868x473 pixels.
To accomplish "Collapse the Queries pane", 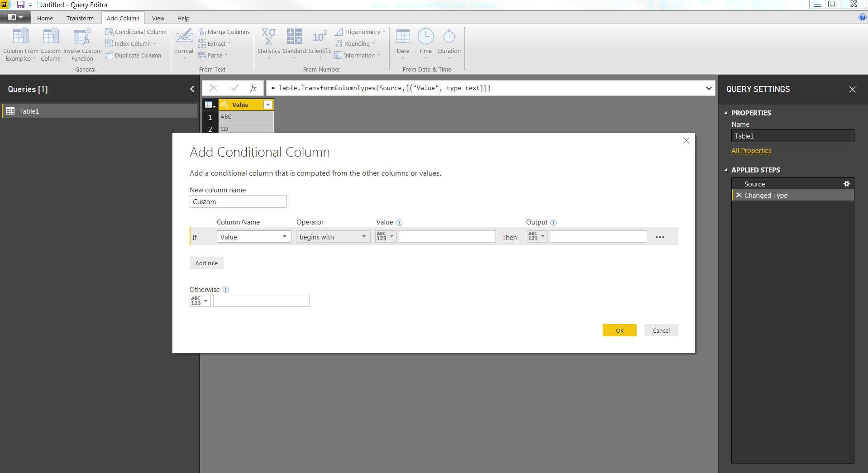I will (x=192, y=89).
